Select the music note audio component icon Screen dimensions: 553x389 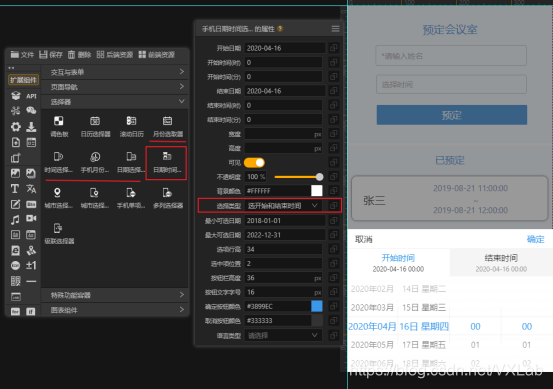[x=15, y=219]
